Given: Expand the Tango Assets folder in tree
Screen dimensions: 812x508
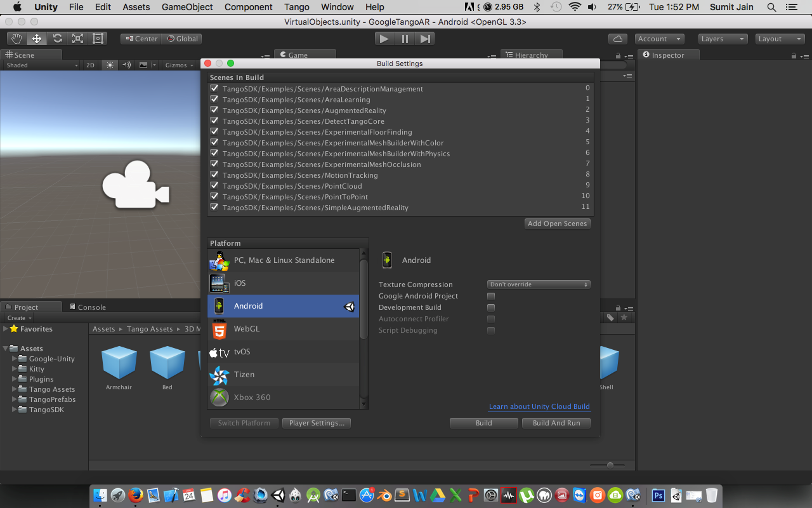Looking at the screenshot, I should (x=15, y=389).
